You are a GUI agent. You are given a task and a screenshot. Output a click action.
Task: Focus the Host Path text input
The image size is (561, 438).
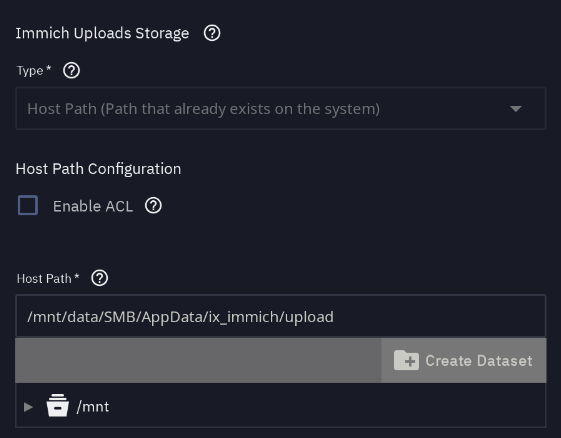[281, 316]
